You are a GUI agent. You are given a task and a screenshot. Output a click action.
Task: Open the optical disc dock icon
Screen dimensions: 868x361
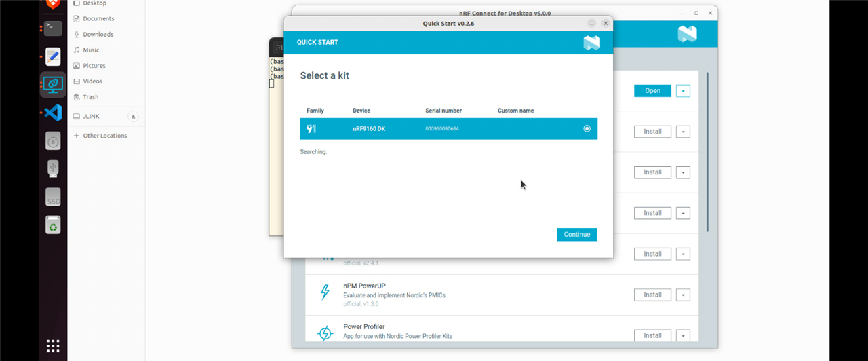53,140
